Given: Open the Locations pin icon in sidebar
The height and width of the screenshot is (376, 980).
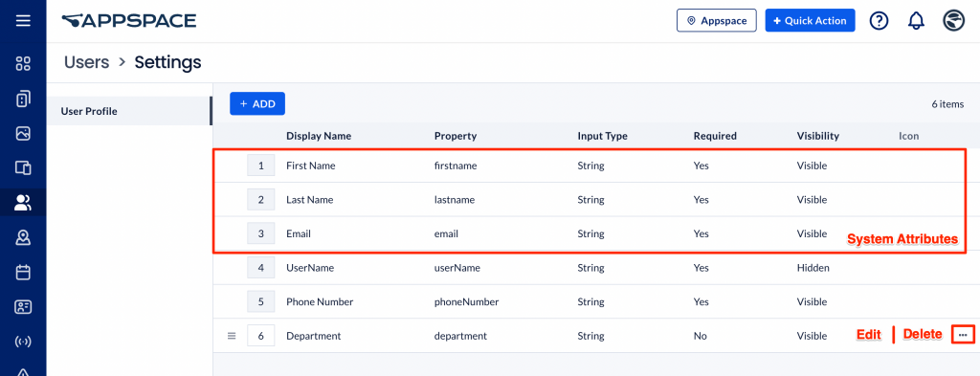Looking at the screenshot, I should [x=23, y=237].
